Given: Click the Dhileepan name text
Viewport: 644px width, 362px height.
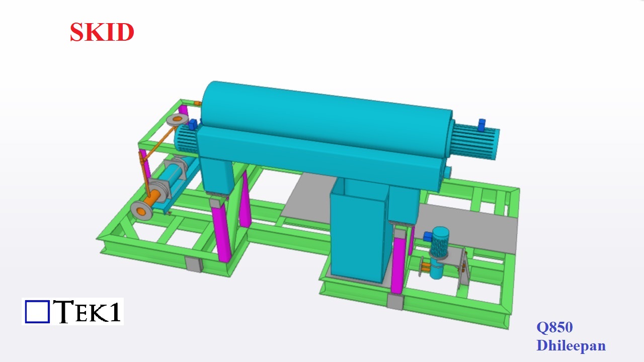Looking at the screenshot, I should click(x=571, y=346).
